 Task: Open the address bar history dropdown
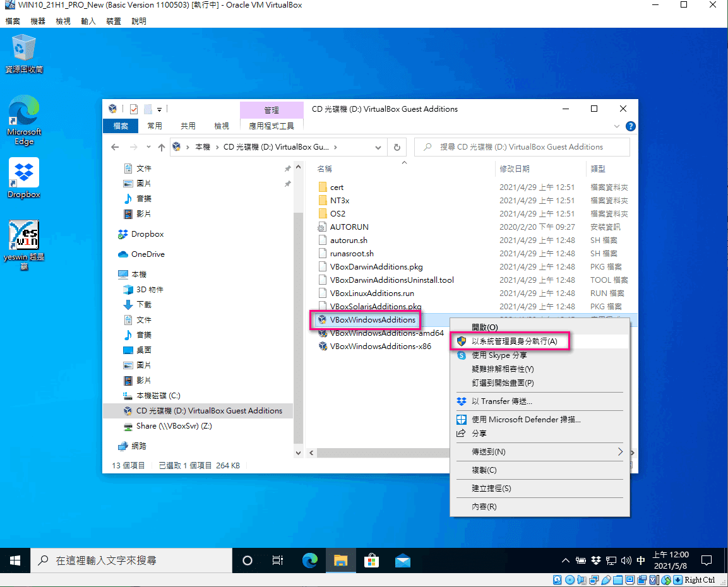[378, 146]
